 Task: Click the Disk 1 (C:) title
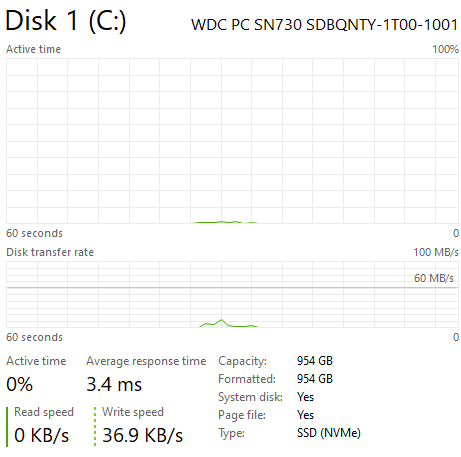pos(66,21)
